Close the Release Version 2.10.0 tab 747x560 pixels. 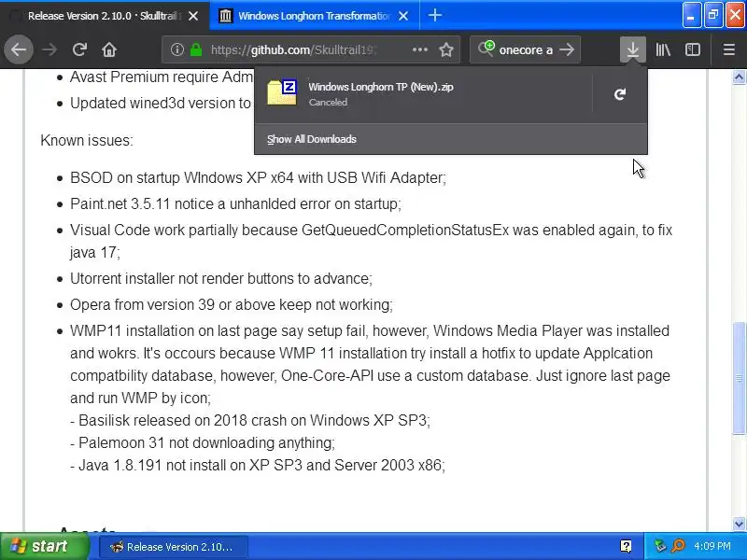pyautogui.click(x=193, y=16)
